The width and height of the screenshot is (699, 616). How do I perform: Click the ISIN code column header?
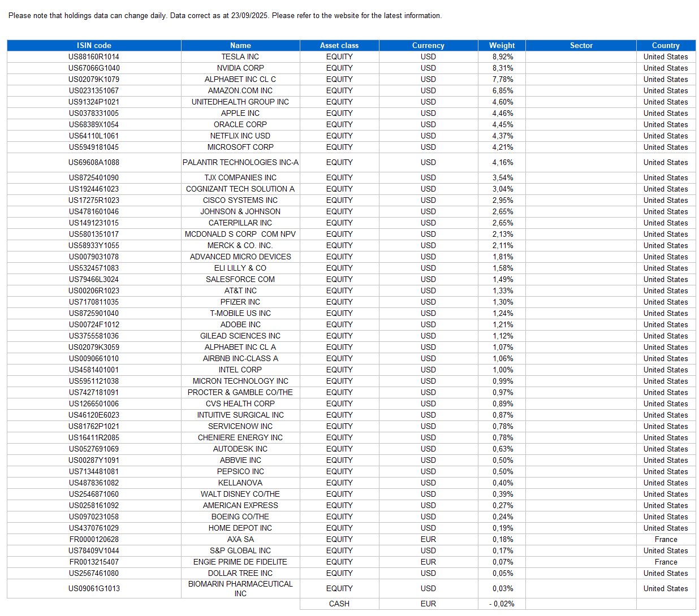(94, 45)
